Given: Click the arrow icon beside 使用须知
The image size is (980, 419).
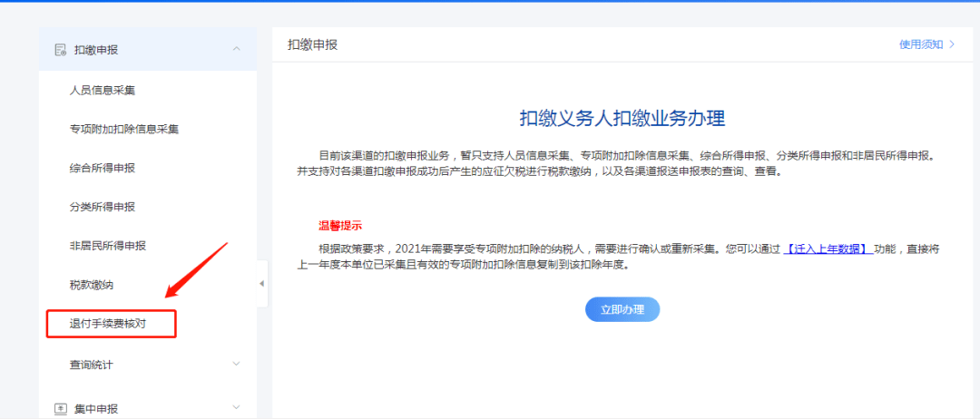Looking at the screenshot, I should [952, 44].
